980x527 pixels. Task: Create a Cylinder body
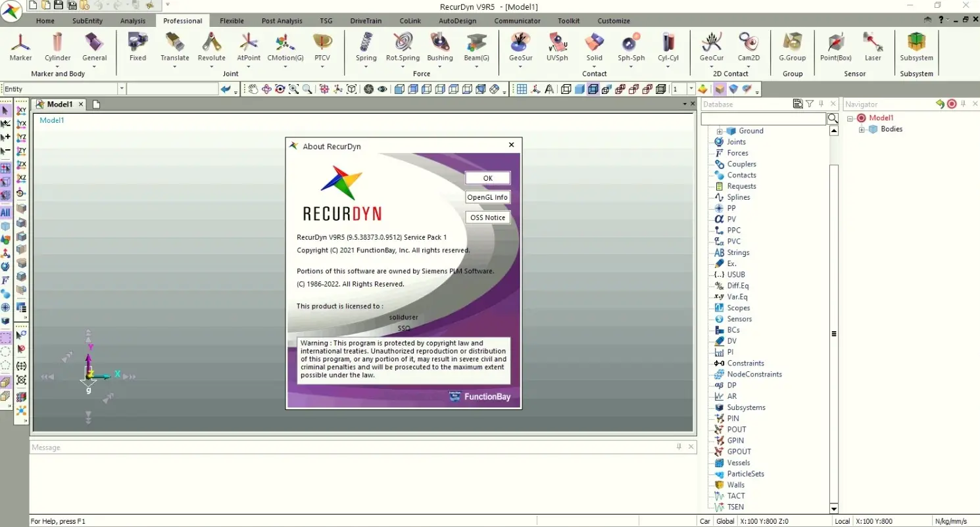(x=58, y=47)
